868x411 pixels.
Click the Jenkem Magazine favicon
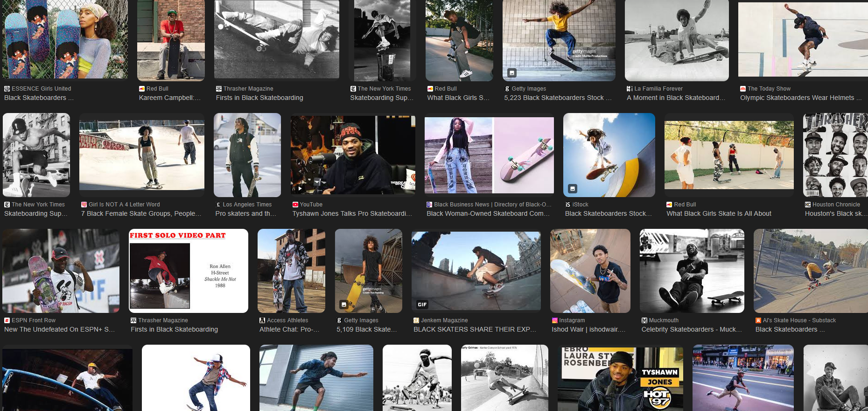coord(416,320)
